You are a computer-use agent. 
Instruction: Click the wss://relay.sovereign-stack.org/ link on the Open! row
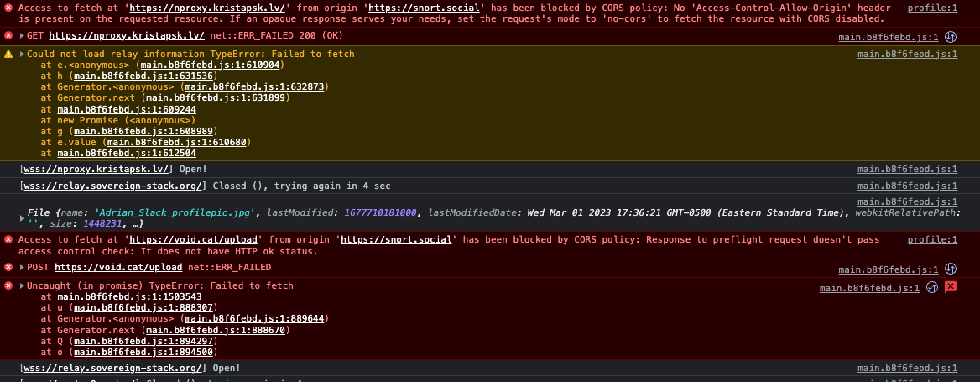coord(112,369)
